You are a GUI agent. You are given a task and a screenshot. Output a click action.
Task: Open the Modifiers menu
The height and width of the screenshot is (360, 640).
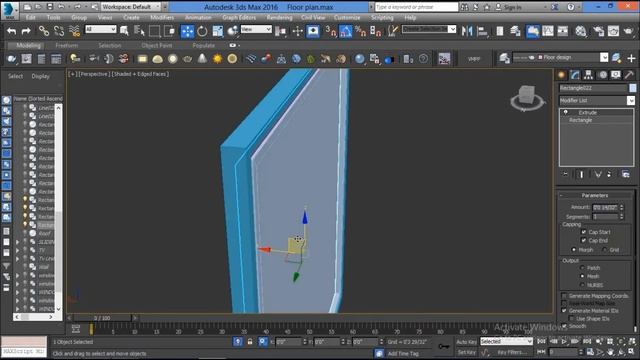point(162,18)
